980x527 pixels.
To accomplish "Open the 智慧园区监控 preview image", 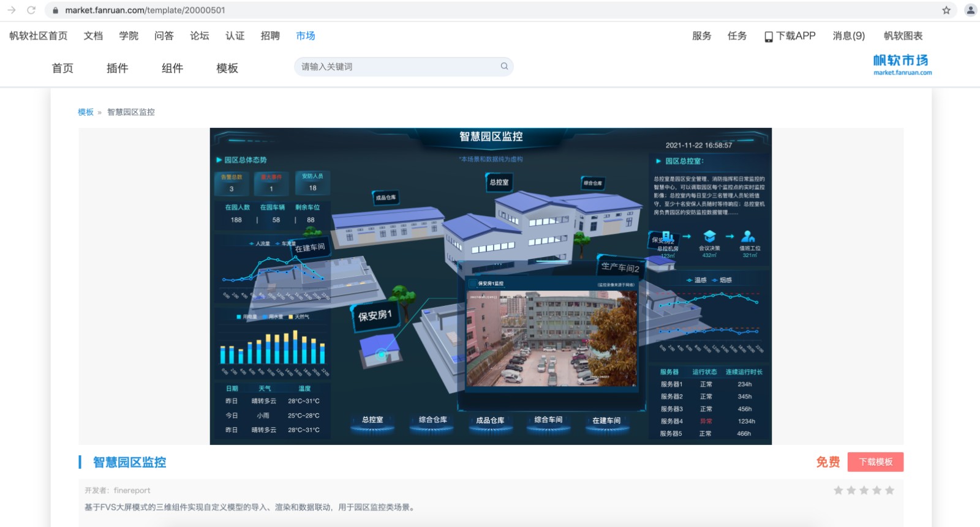I will click(x=491, y=286).
